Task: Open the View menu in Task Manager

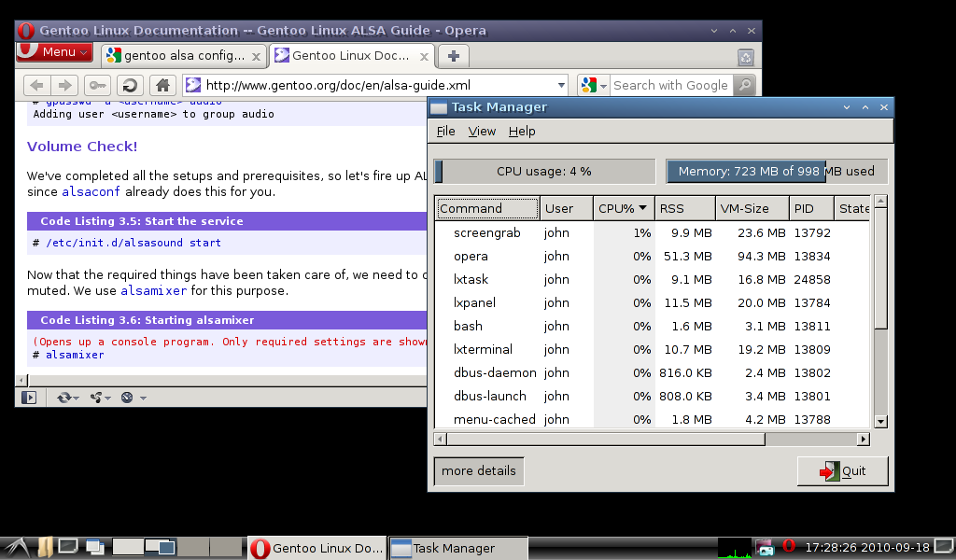Action: pos(482,132)
